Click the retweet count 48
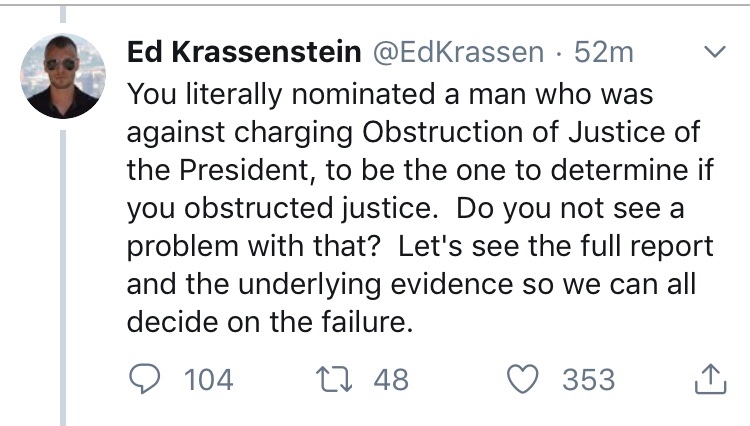This screenshot has height=426, width=750. [x=389, y=380]
